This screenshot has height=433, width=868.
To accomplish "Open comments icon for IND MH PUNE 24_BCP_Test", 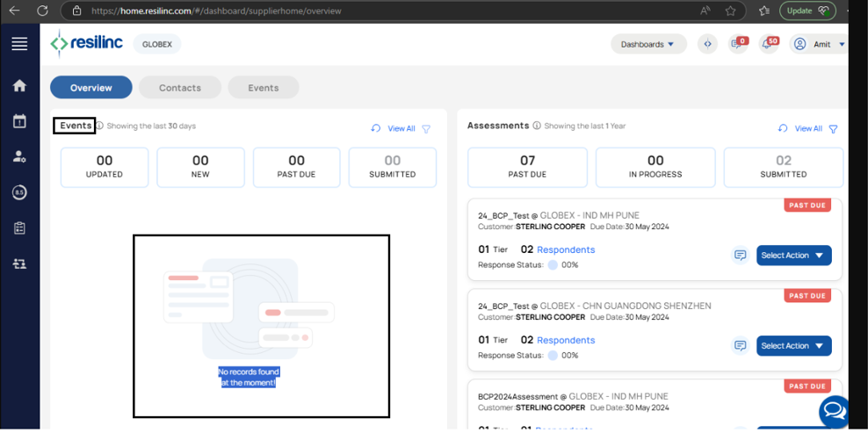I will point(740,256).
